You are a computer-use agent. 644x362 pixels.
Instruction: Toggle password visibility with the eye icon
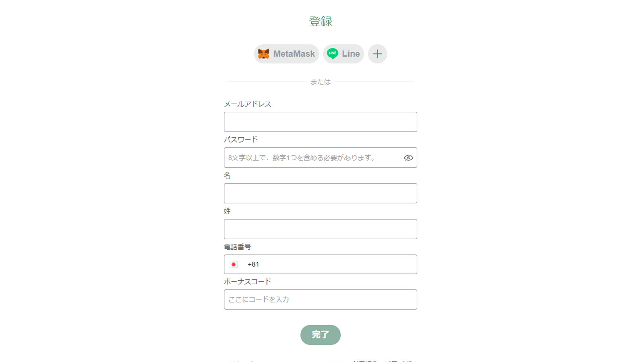coord(408,158)
